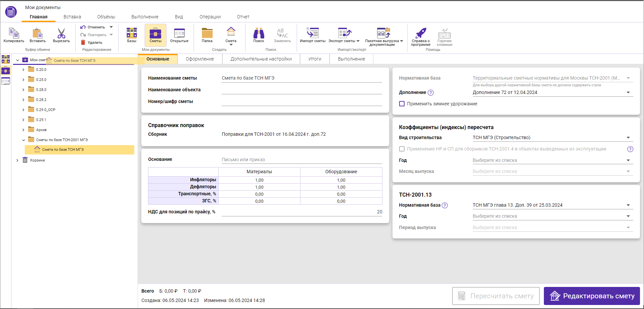
Task: Click the Вырезать scissors icon
Action: (61, 33)
